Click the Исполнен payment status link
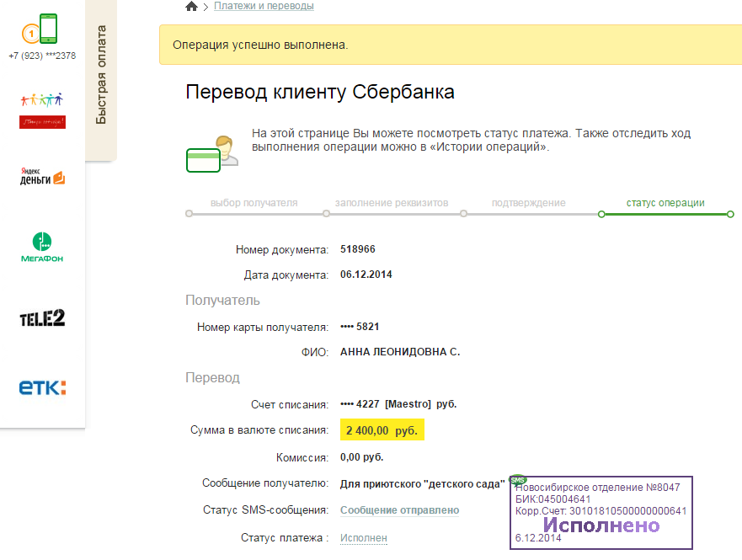 click(x=364, y=538)
